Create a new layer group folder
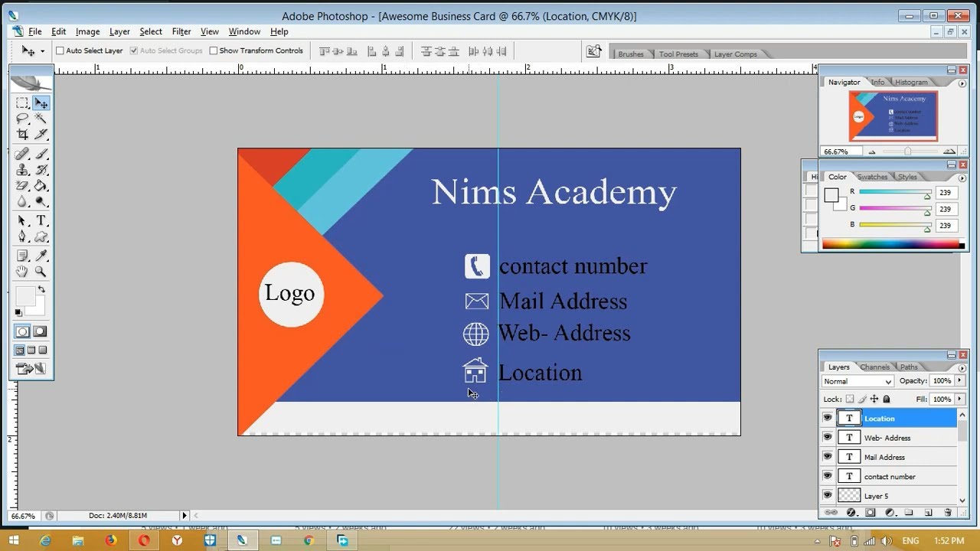Screen dimensions: 980x551 point(909,513)
